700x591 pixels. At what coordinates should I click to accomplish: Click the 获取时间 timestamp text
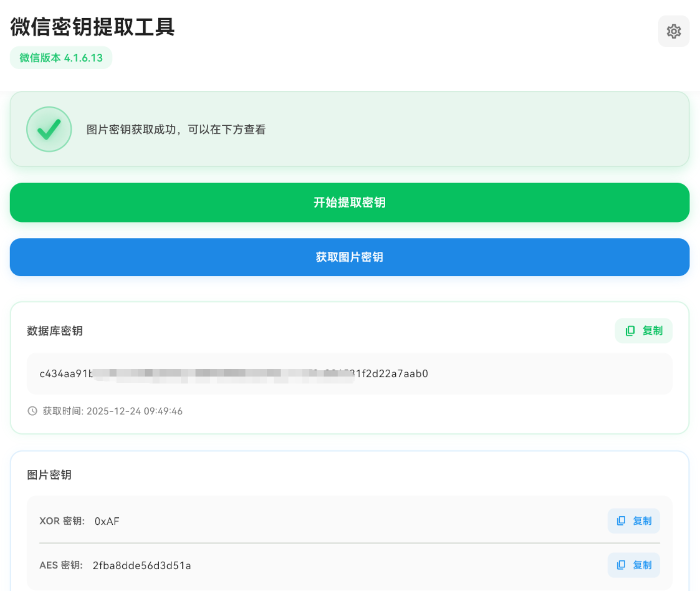tap(112, 411)
